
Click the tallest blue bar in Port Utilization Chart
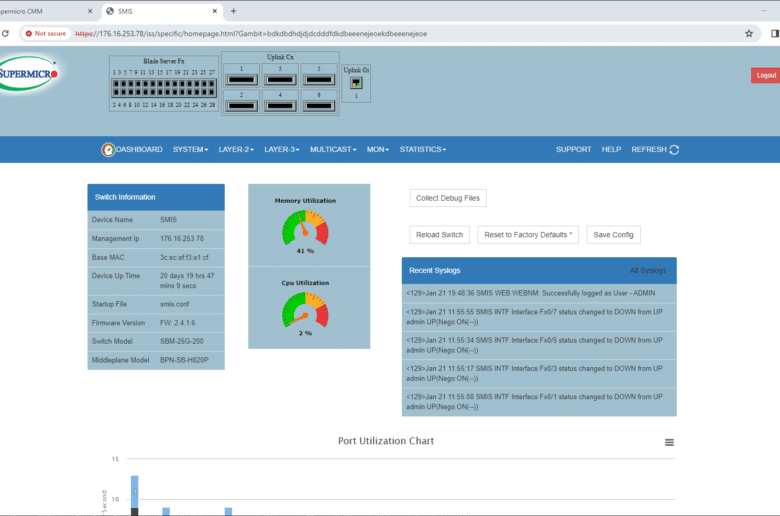[134, 492]
